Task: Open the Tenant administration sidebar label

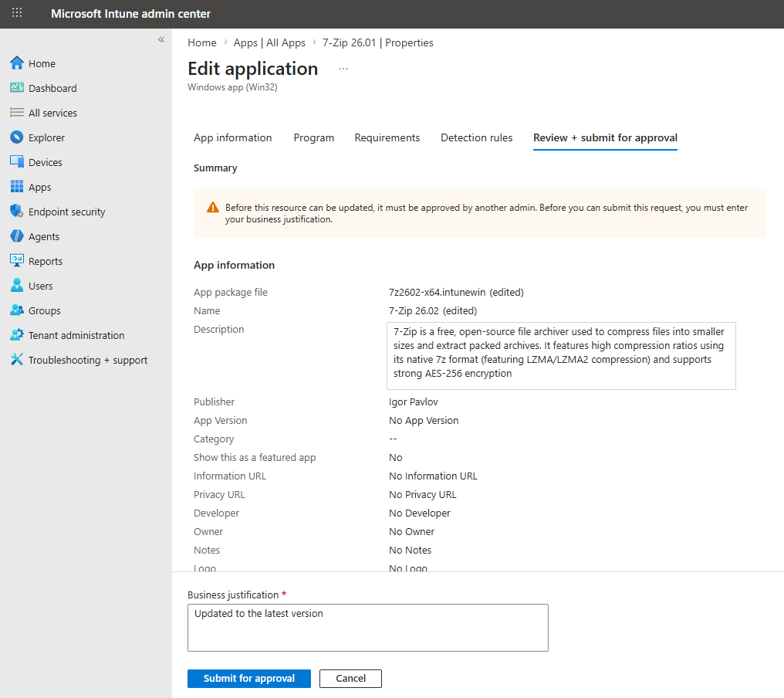Action: tap(76, 335)
